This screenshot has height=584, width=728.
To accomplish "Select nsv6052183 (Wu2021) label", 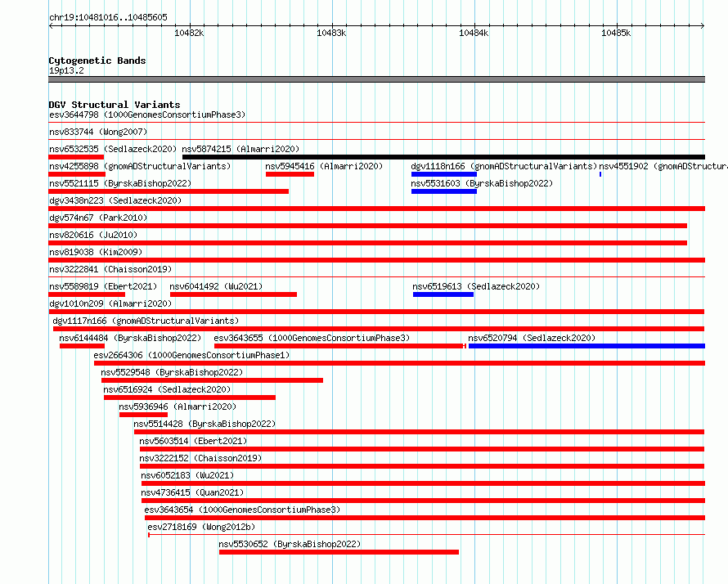I will click(187, 475).
